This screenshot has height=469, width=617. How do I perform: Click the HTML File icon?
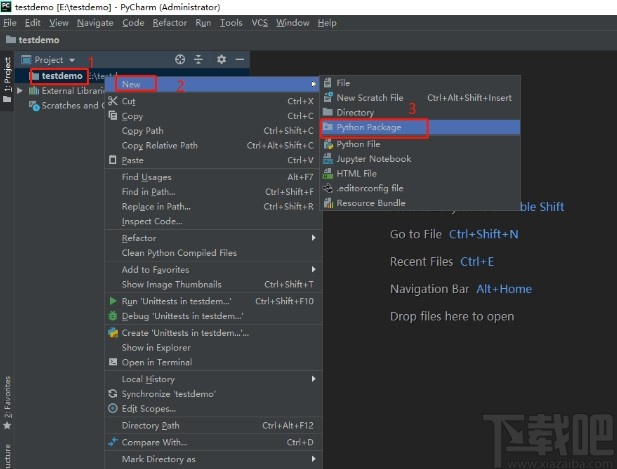(328, 173)
